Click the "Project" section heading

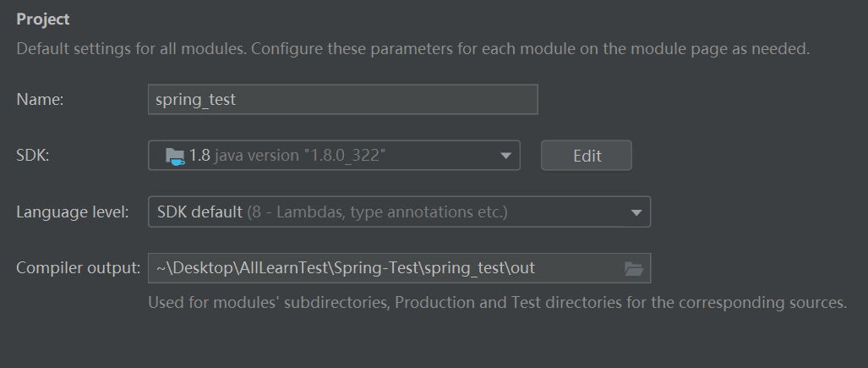point(43,19)
